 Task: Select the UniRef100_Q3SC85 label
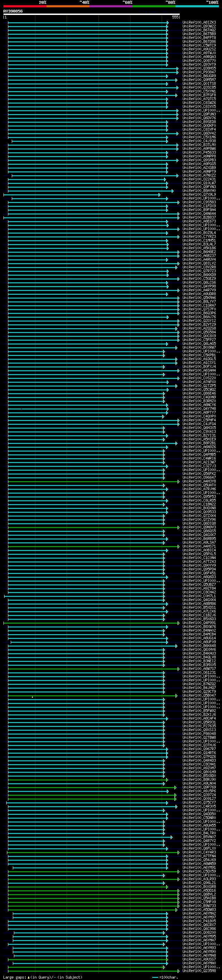pyautogui.click(x=199, y=88)
